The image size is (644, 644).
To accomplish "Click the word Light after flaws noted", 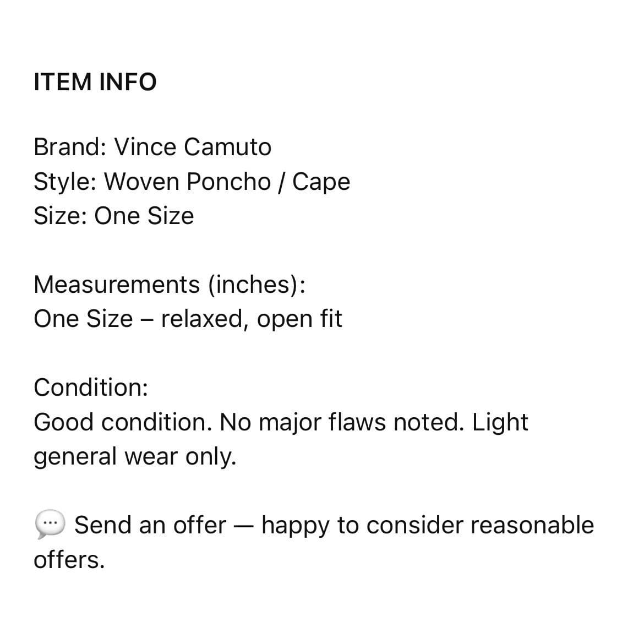I will pyautogui.click(x=500, y=422).
